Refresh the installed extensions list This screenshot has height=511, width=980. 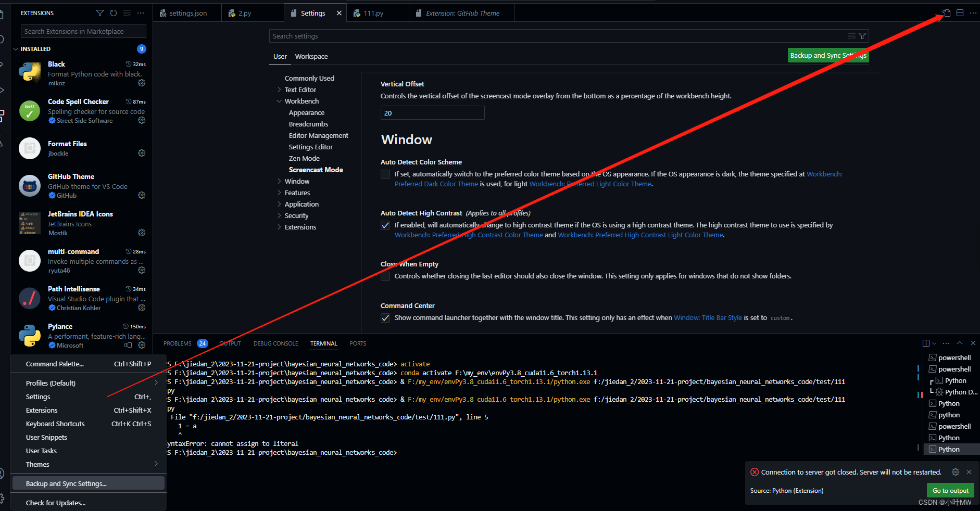[114, 13]
